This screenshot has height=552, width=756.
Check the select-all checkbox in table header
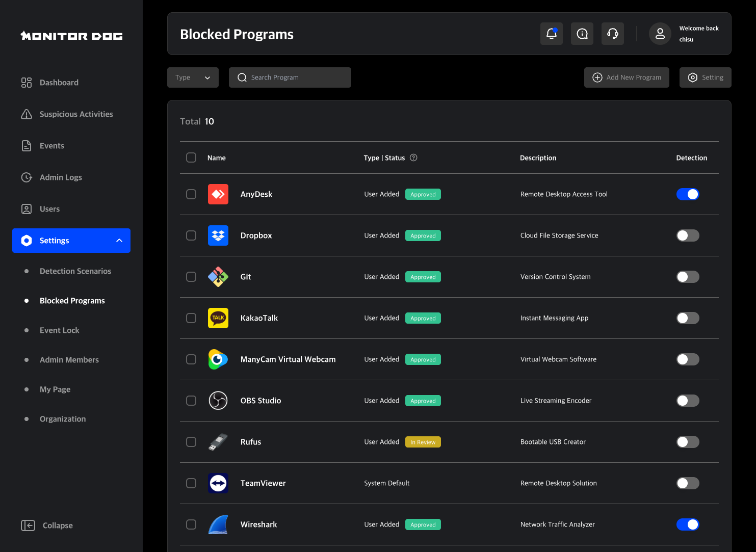(191, 157)
